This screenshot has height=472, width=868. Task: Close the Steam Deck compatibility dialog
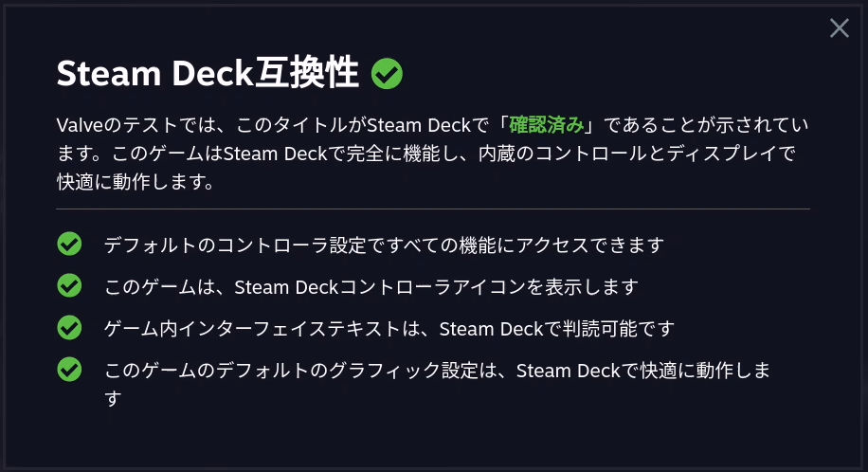coord(840,27)
